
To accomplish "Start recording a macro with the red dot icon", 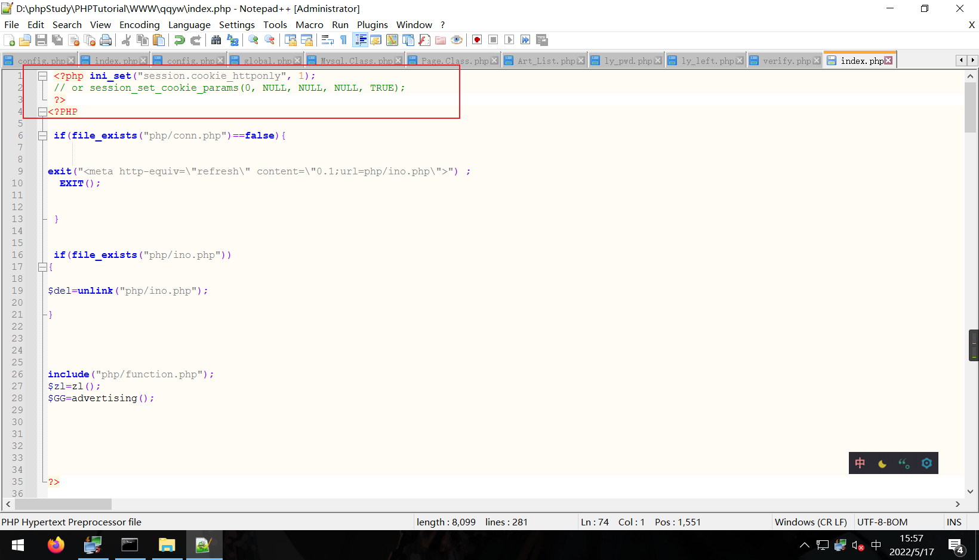I will pos(477,40).
